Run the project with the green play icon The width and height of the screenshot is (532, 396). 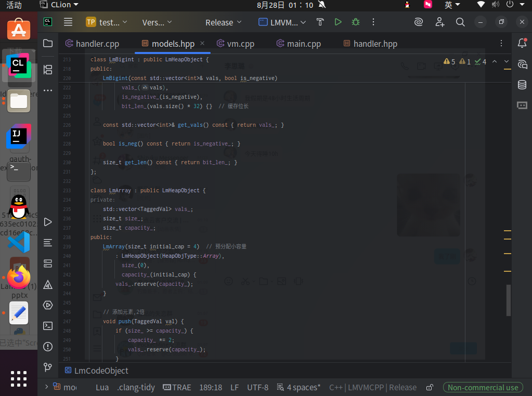pos(338,22)
